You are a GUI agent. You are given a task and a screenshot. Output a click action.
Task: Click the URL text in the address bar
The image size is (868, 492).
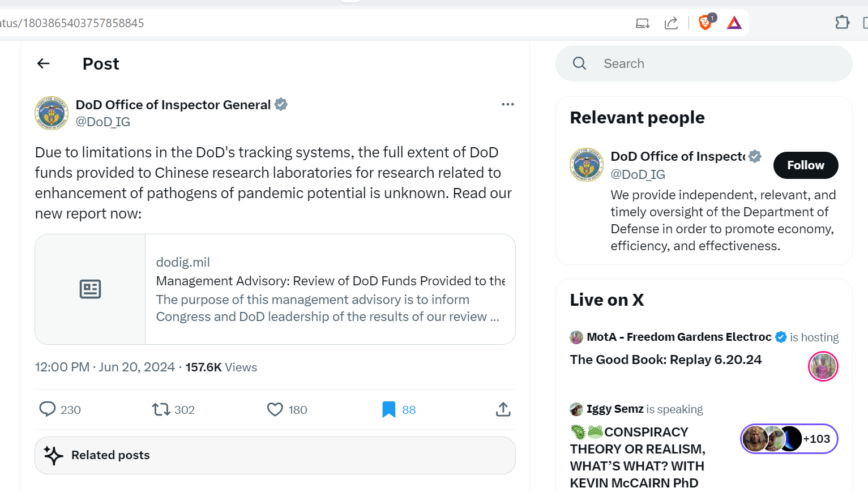pos(72,23)
